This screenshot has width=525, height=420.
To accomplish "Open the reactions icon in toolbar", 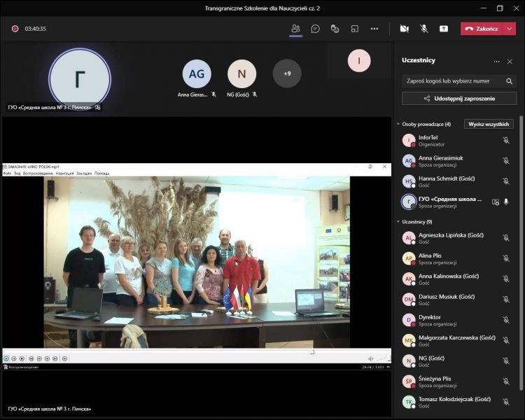I will (335, 29).
